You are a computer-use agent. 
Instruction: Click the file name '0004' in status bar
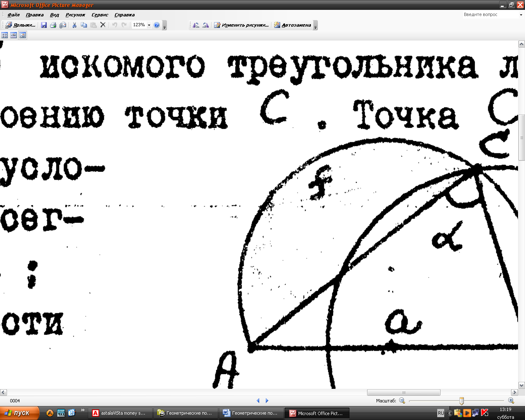click(15, 401)
